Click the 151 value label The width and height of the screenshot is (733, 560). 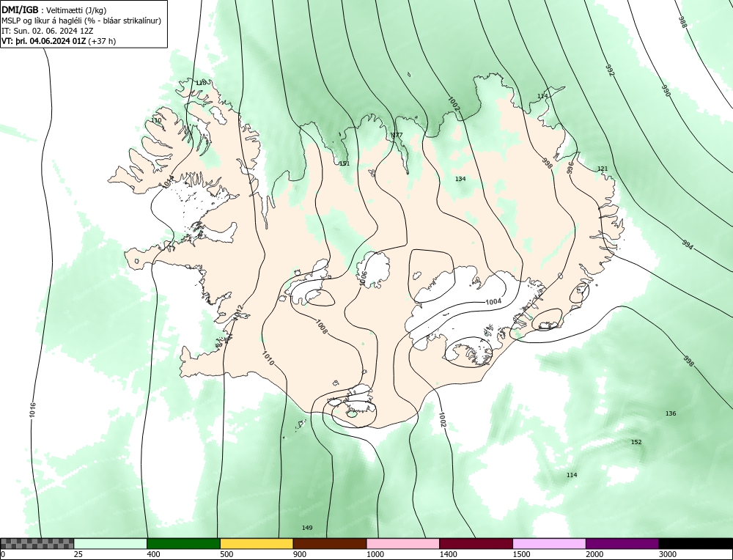click(345, 163)
